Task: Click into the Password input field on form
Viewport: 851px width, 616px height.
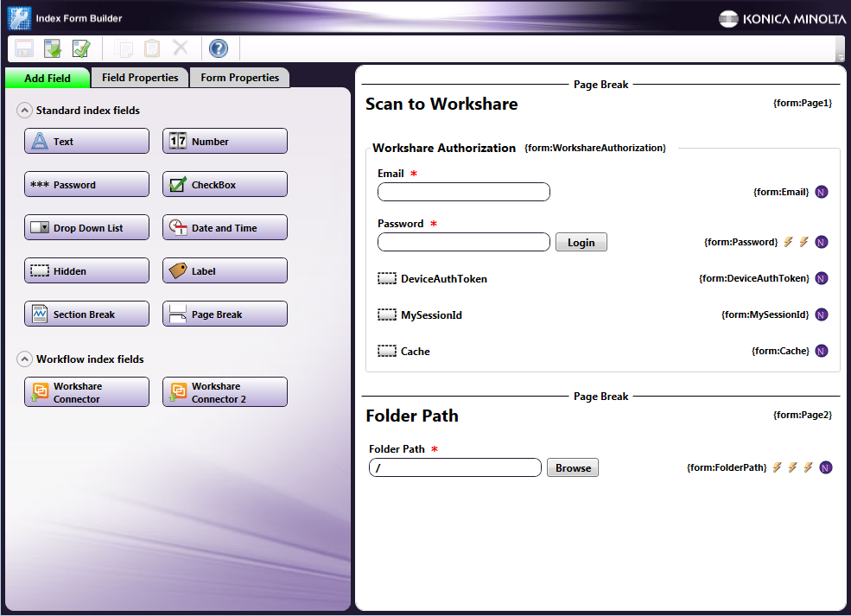Action: 464,242
